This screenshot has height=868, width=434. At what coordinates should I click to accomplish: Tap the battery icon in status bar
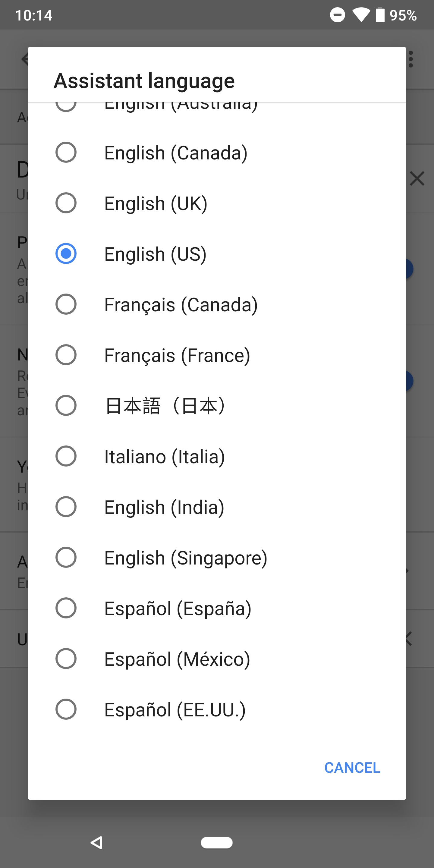[380, 15]
